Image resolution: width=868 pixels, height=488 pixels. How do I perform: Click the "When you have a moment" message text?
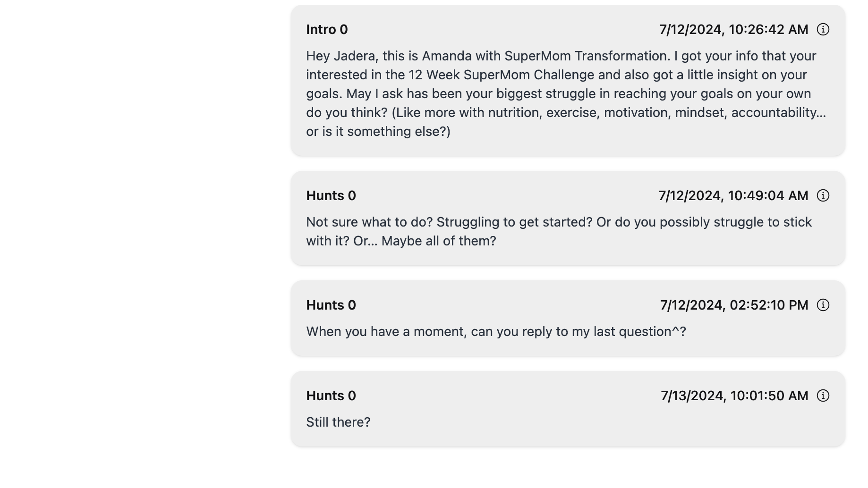[496, 332]
